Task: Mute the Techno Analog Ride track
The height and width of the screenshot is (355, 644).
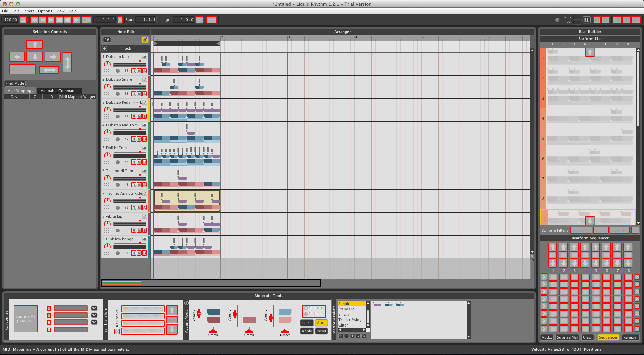Action: tap(139, 208)
